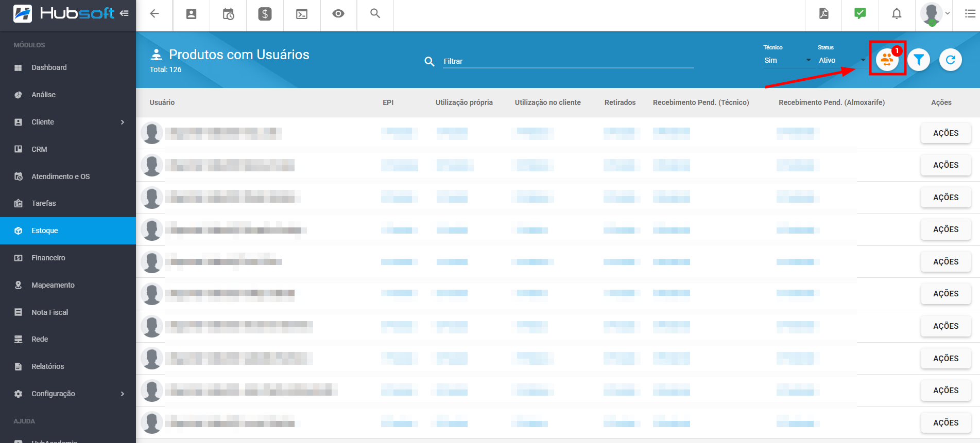Click the Mapeamento pin icon in sidebar

click(18, 285)
